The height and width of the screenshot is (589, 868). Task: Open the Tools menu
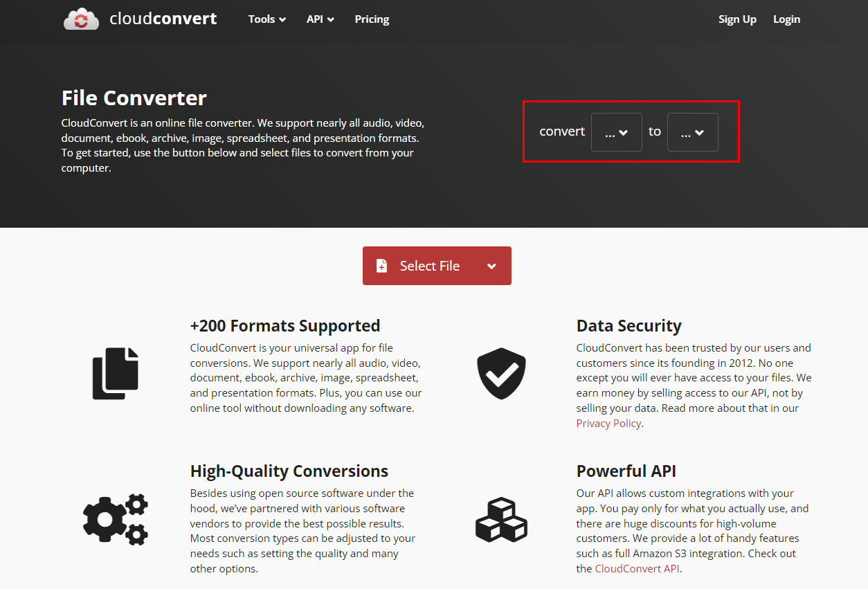[x=267, y=19]
